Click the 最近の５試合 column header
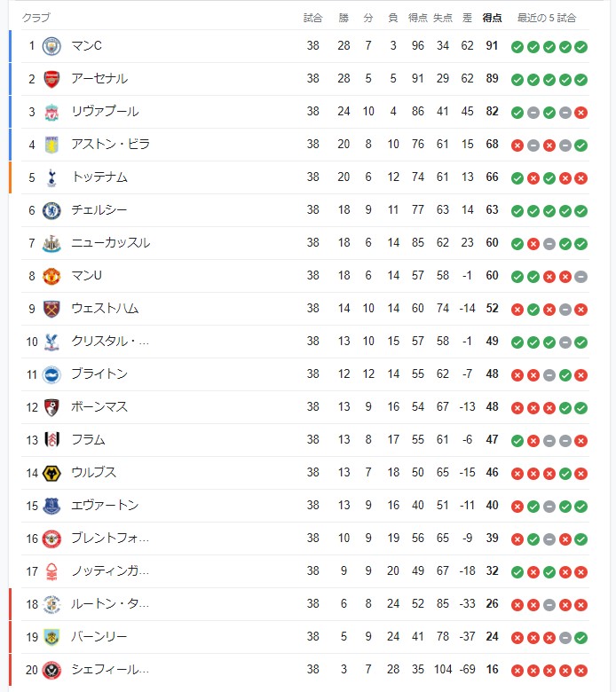Viewport: 616px width, 692px height. [547, 18]
